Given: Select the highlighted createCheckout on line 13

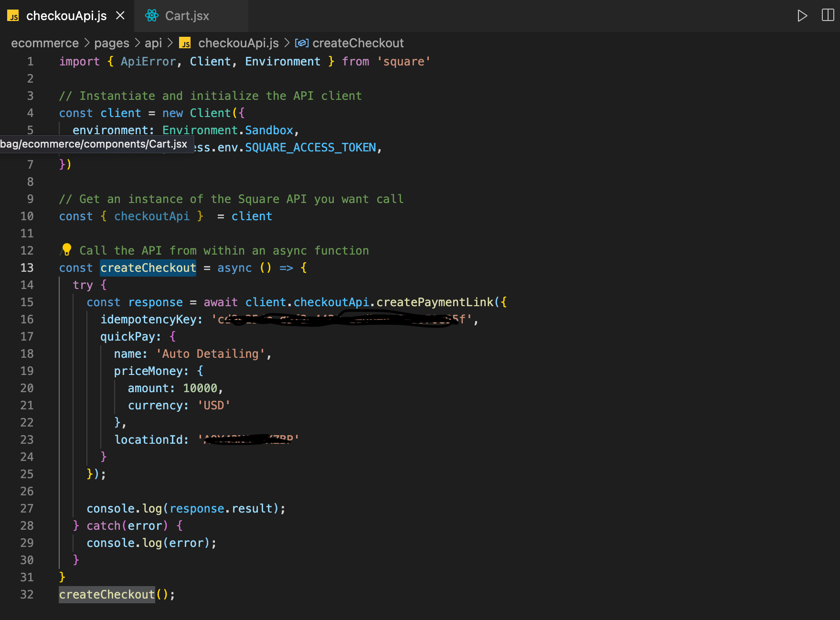Looking at the screenshot, I should coord(148,267).
